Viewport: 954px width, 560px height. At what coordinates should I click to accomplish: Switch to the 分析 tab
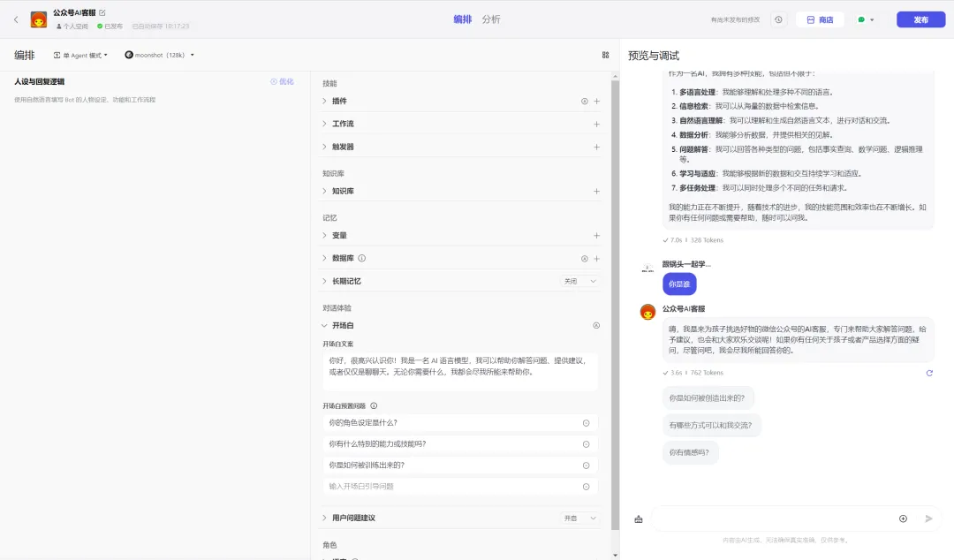(x=491, y=19)
